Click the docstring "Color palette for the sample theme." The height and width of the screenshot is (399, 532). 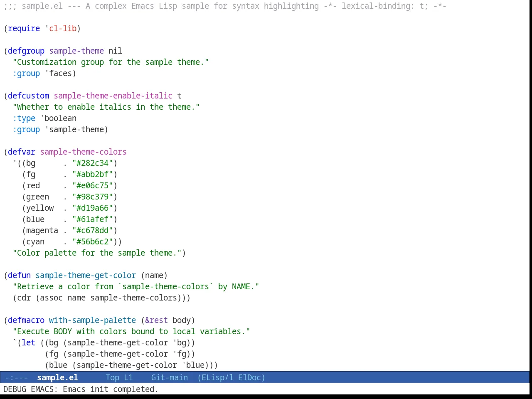point(97,253)
